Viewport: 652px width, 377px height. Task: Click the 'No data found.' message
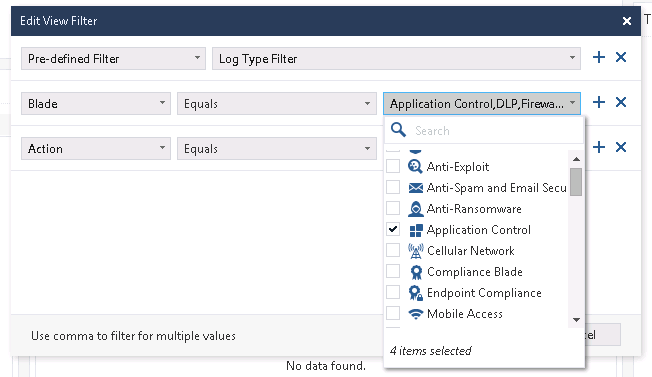click(x=326, y=366)
